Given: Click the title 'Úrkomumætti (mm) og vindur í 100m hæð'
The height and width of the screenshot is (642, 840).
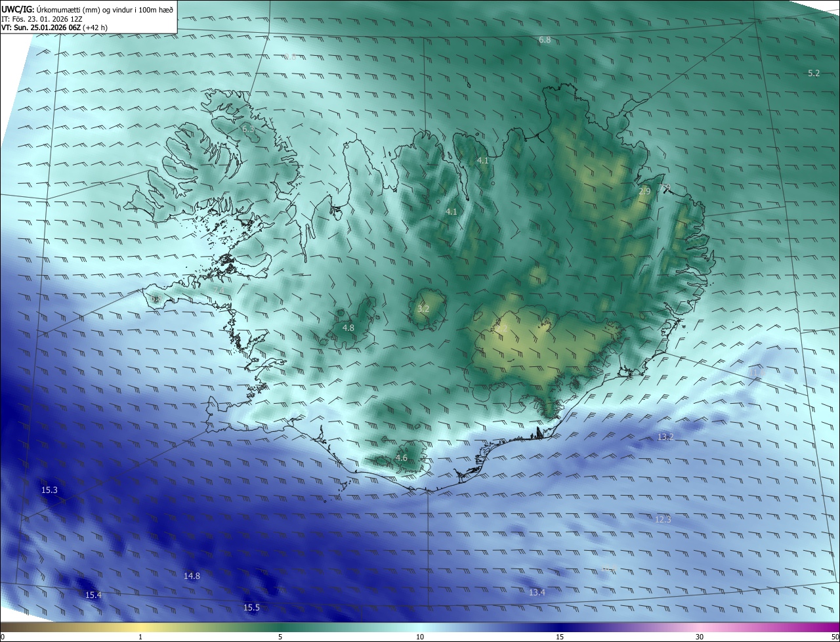Looking at the screenshot, I should point(104,9).
